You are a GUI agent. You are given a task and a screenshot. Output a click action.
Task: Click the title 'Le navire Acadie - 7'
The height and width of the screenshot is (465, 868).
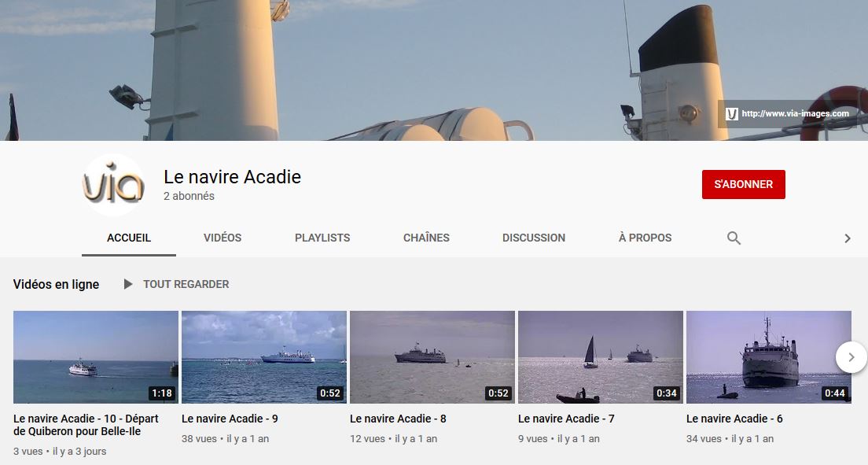(x=566, y=419)
